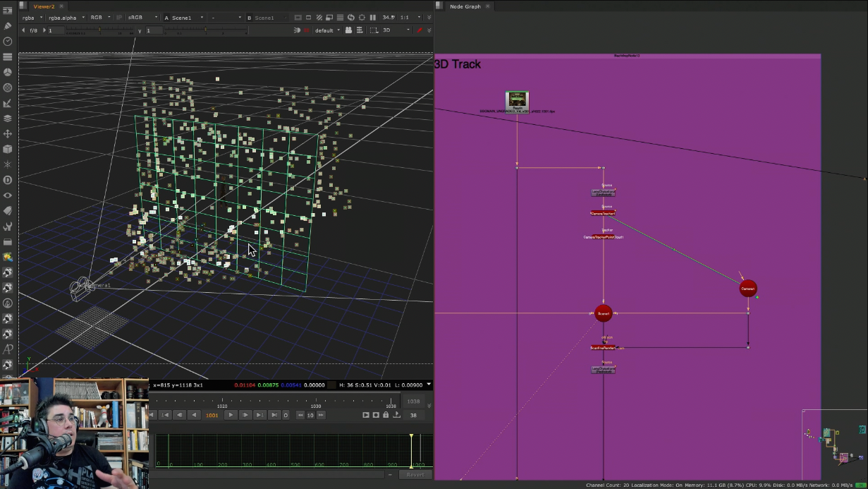
Task: Click the Read node thumbnail
Action: pyautogui.click(x=517, y=100)
